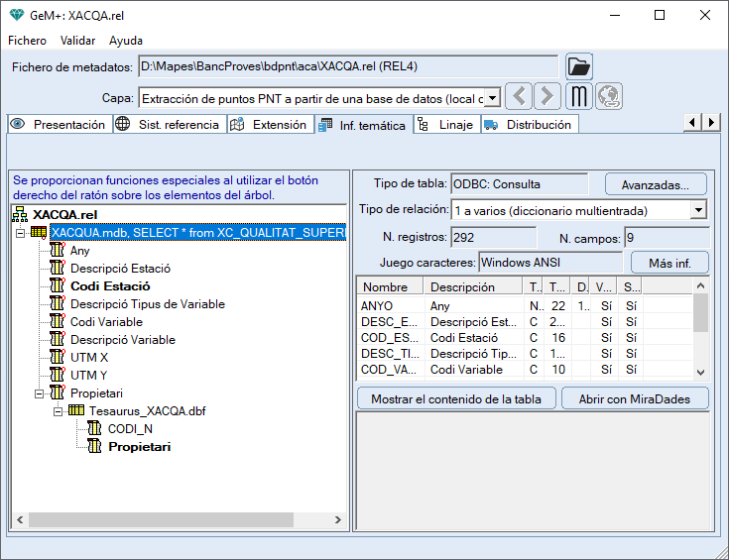Viewport: 729px width, 560px height.
Task: Click the Tesaurus_XACQA.dbf table icon
Action: 76,411
